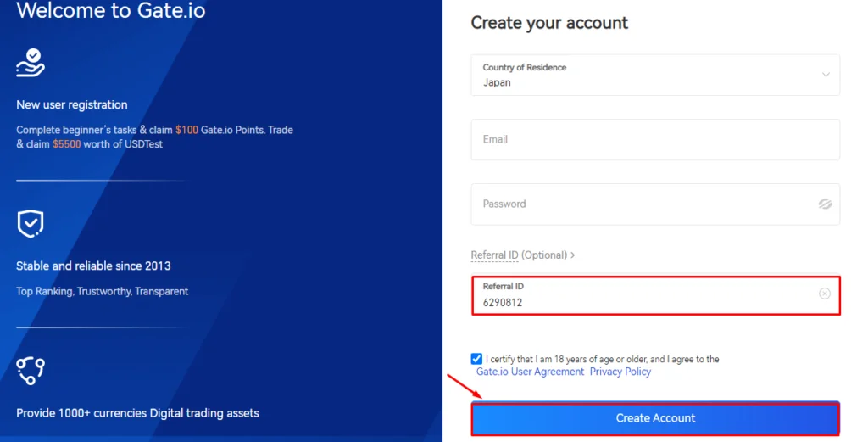Click the $5500 USDTest reward text

(108, 144)
